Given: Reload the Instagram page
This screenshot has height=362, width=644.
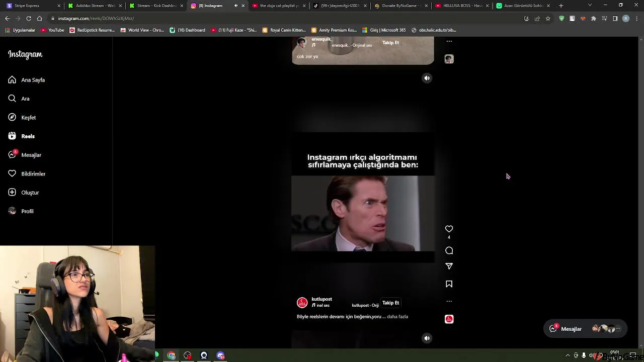Looking at the screenshot, I should (x=29, y=19).
